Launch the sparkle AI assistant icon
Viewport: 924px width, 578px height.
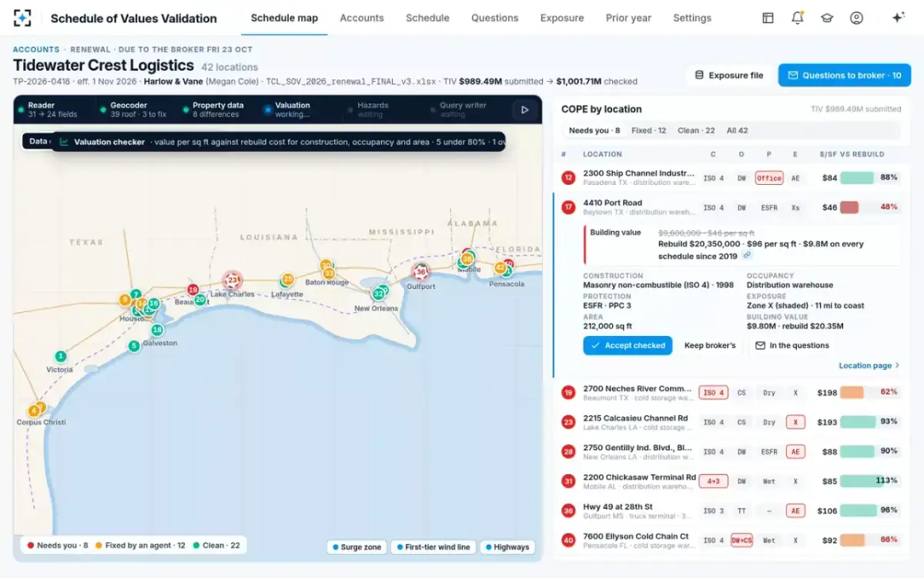(x=898, y=18)
